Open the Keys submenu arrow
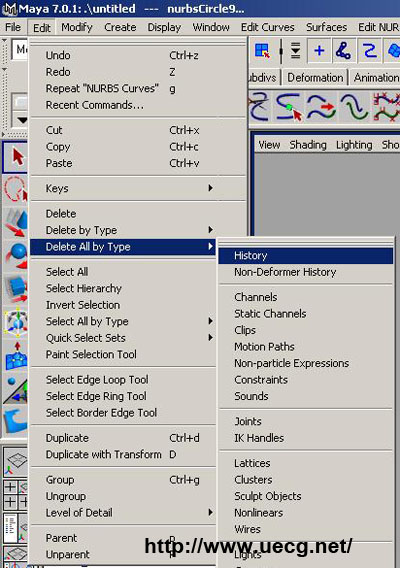Viewport: 400px width, 568px height. click(211, 188)
